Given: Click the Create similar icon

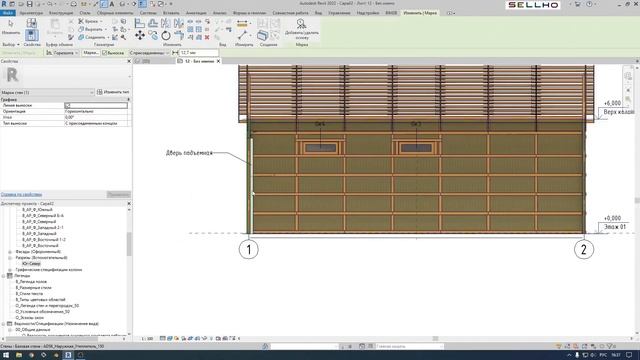Looking at the screenshot, I should coord(262,36).
